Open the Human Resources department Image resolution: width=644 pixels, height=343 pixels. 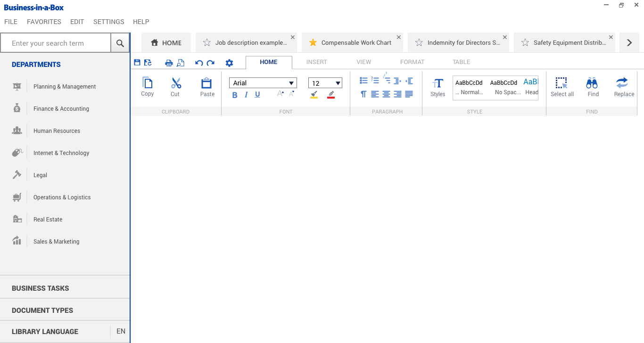click(57, 131)
